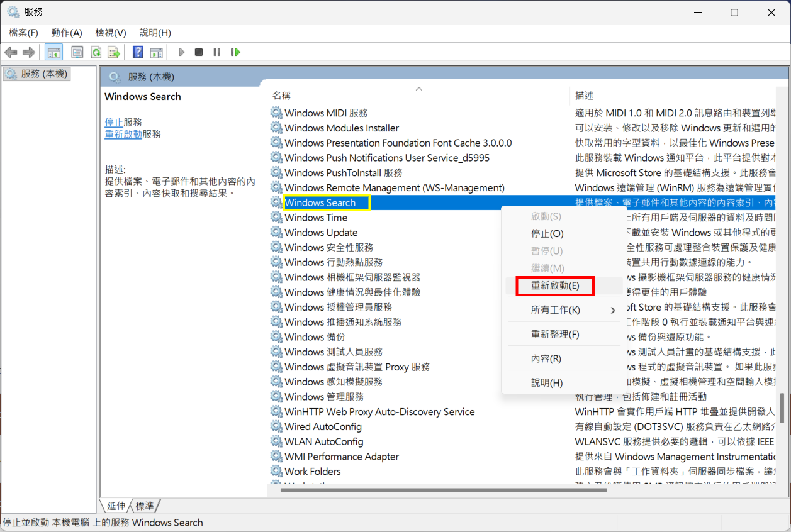Screen dimensions: 791x532
Task: Click the Refresh toolbar icon
Action: coord(96,52)
